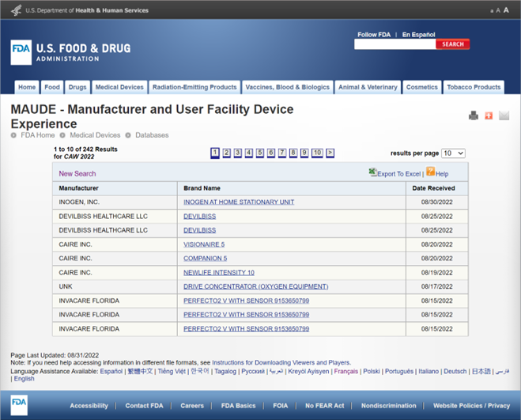This screenshot has width=521, height=420.
Task: Open Nondiscrimination footer link
Action: 389,406
